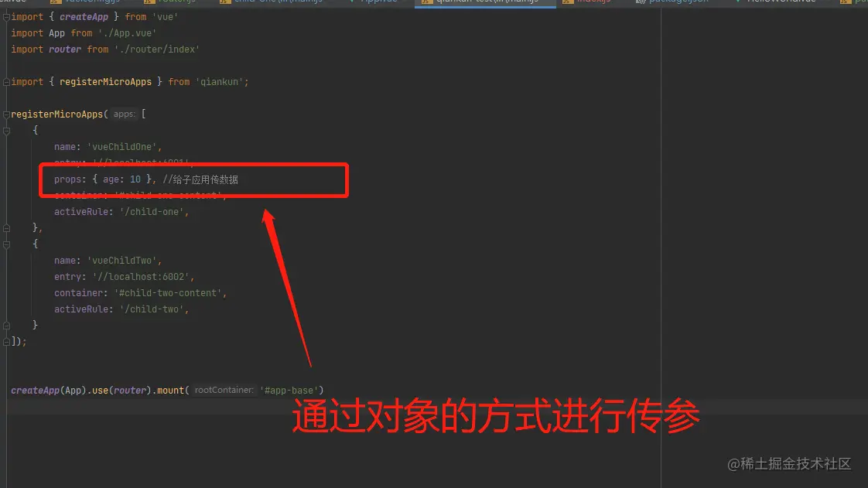Fold the vueChildTwo object's opening brace
This screenshot has height=488, width=868.
click(6, 244)
